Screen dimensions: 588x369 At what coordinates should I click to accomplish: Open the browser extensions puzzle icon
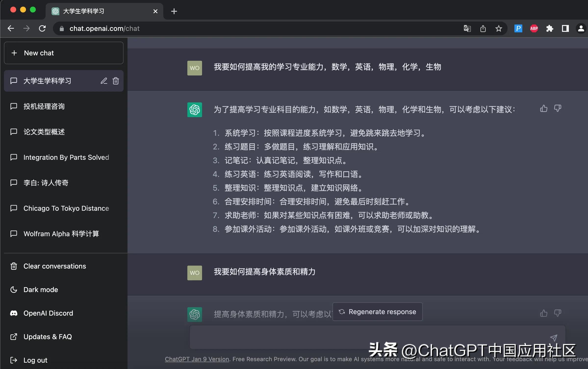550,28
